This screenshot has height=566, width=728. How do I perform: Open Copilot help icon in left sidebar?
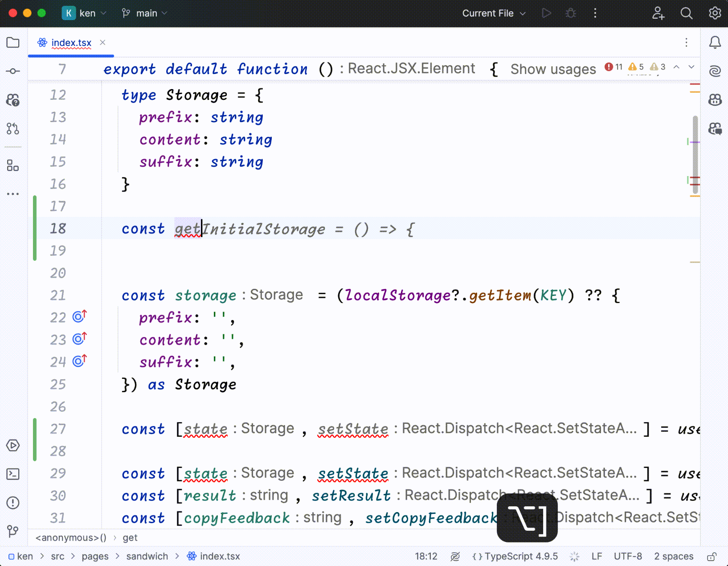click(x=13, y=100)
